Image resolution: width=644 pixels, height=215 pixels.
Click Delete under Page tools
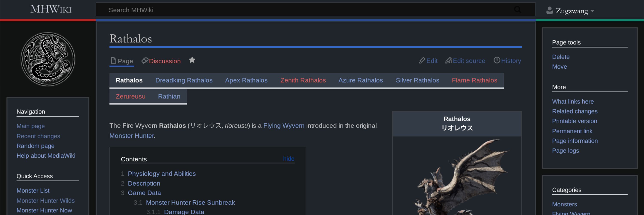pyautogui.click(x=561, y=57)
